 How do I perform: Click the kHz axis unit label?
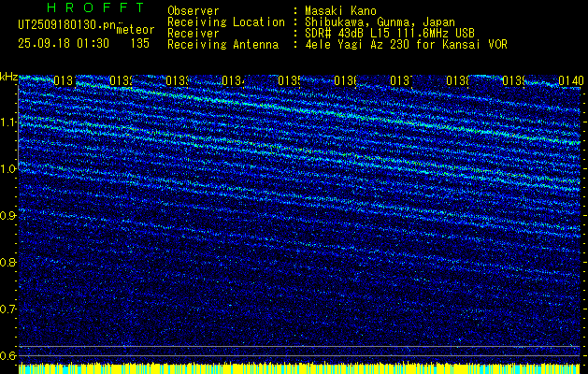coord(9,75)
